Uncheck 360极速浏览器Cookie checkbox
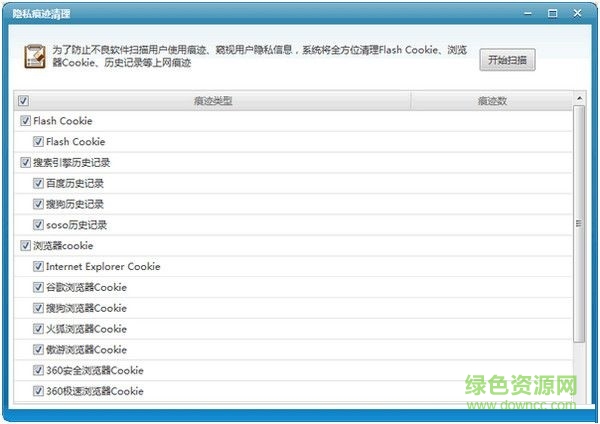The height and width of the screenshot is (424, 600). (x=38, y=391)
